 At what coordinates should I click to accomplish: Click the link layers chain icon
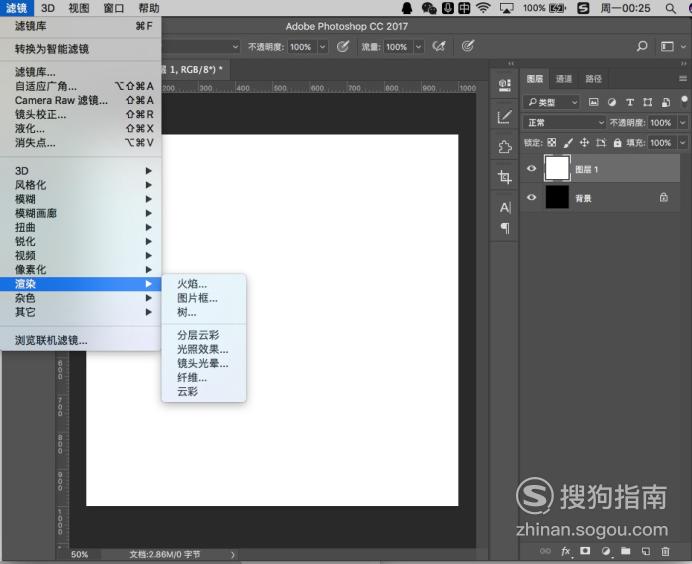click(545, 551)
